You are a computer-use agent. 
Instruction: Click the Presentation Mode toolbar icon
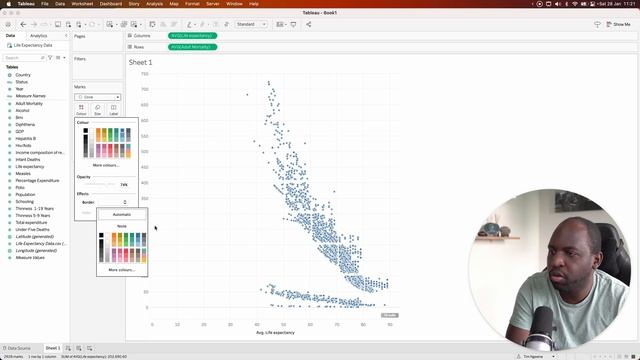point(293,24)
